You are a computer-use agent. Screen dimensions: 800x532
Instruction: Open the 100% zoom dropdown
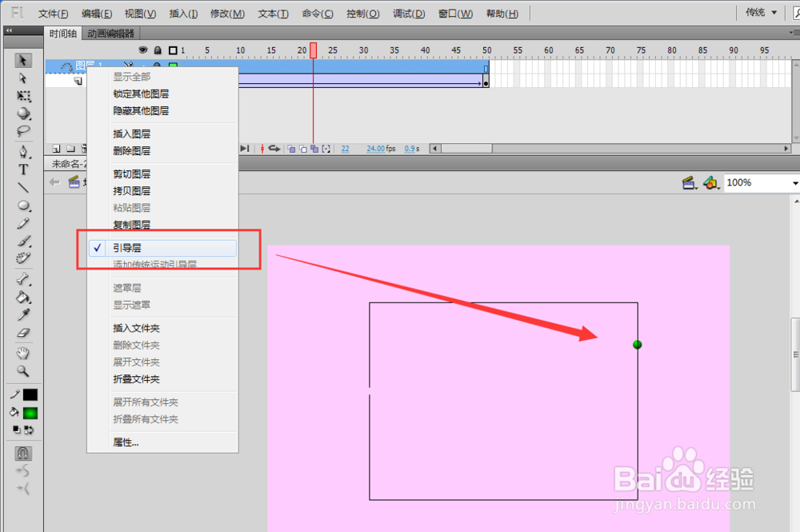tap(795, 182)
